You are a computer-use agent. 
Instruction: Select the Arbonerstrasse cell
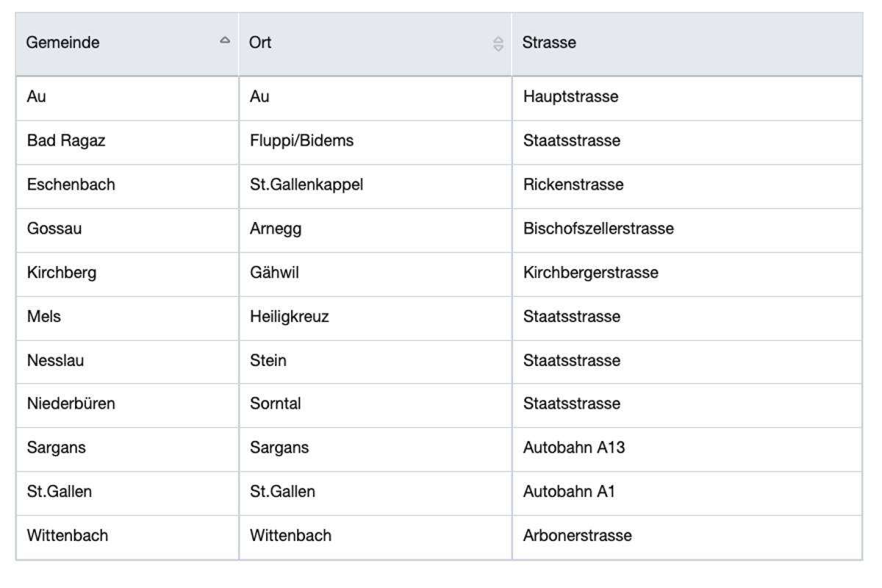(x=578, y=536)
